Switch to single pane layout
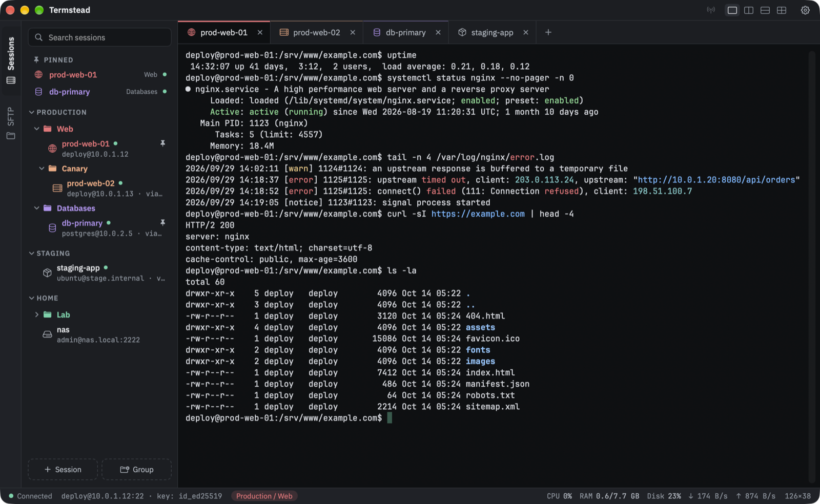820x504 pixels. (x=732, y=10)
